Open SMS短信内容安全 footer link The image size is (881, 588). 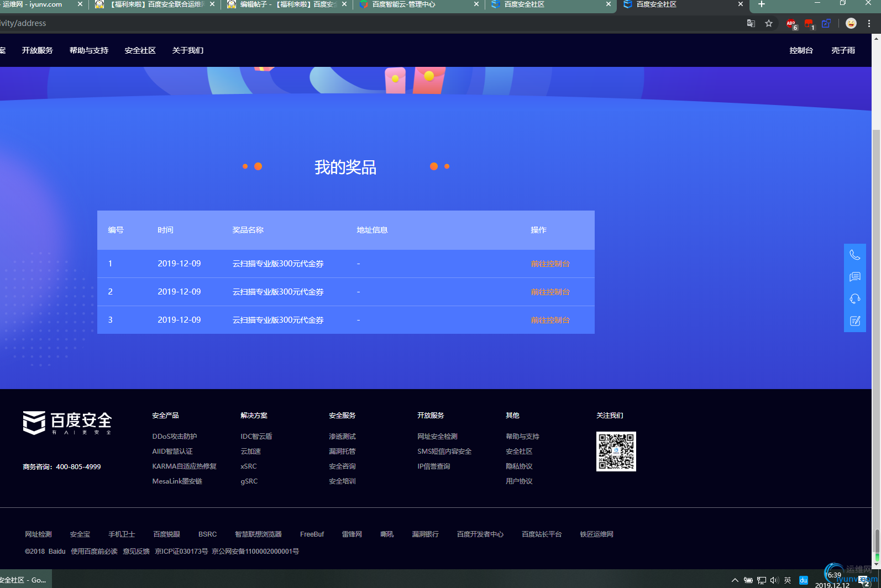click(444, 452)
